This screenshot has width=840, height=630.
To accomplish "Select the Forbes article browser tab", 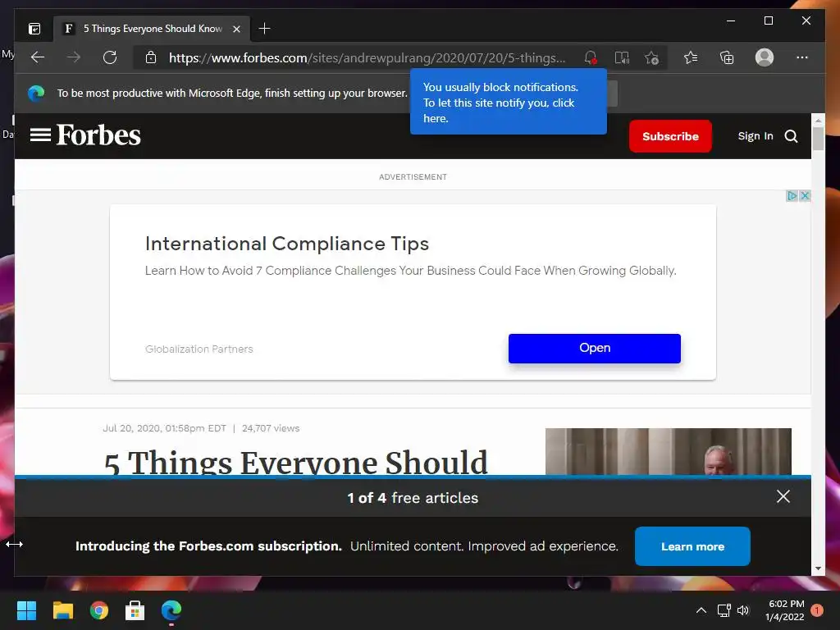I will point(152,29).
